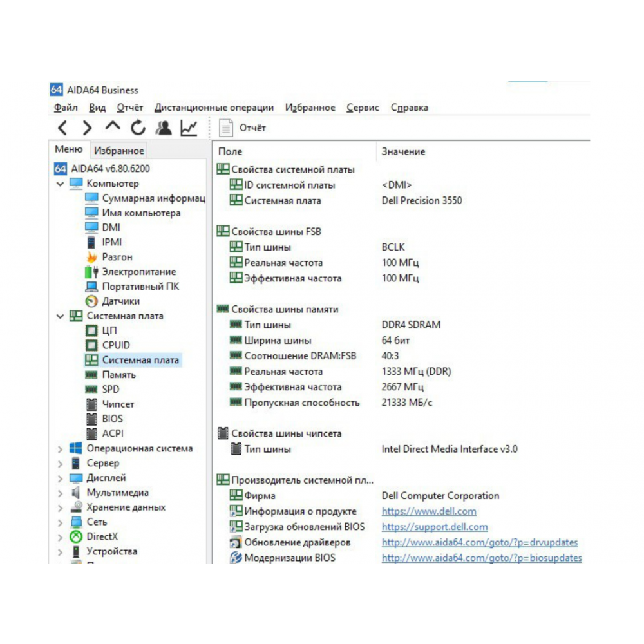Collapse the Компьютер tree node

[x=61, y=184]
